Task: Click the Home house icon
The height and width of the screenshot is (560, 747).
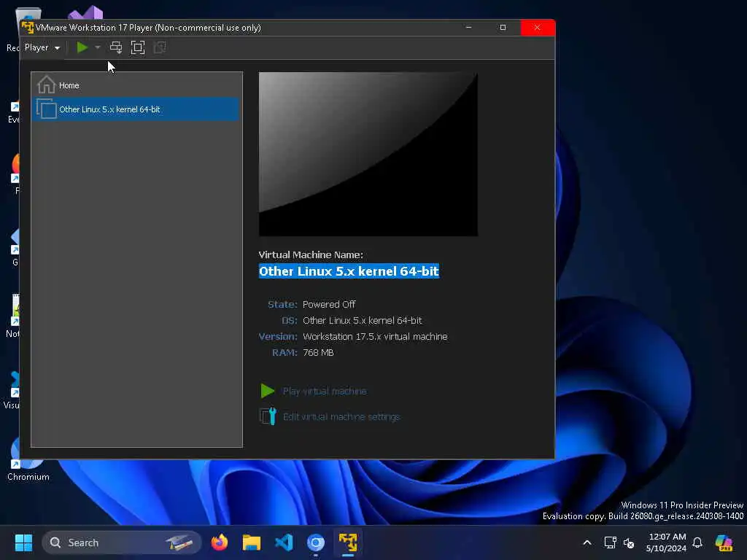Action: pos(46,85)
